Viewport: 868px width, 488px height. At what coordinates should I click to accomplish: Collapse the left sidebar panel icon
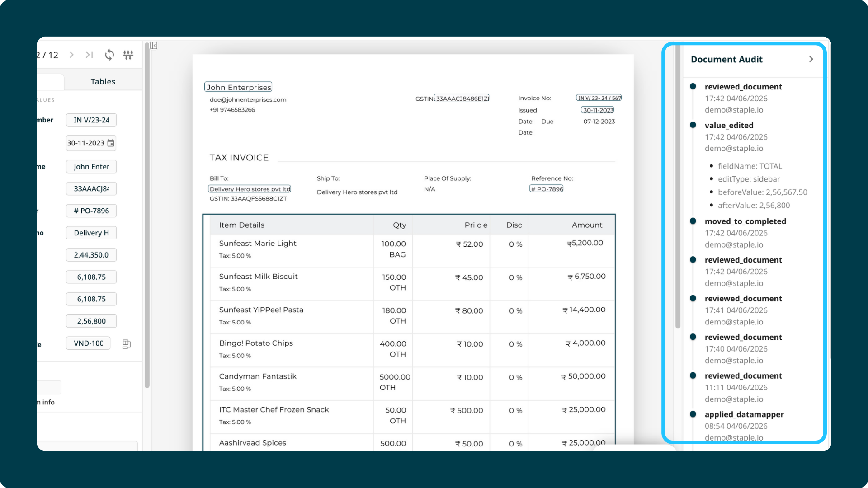(x=154, y=46)
